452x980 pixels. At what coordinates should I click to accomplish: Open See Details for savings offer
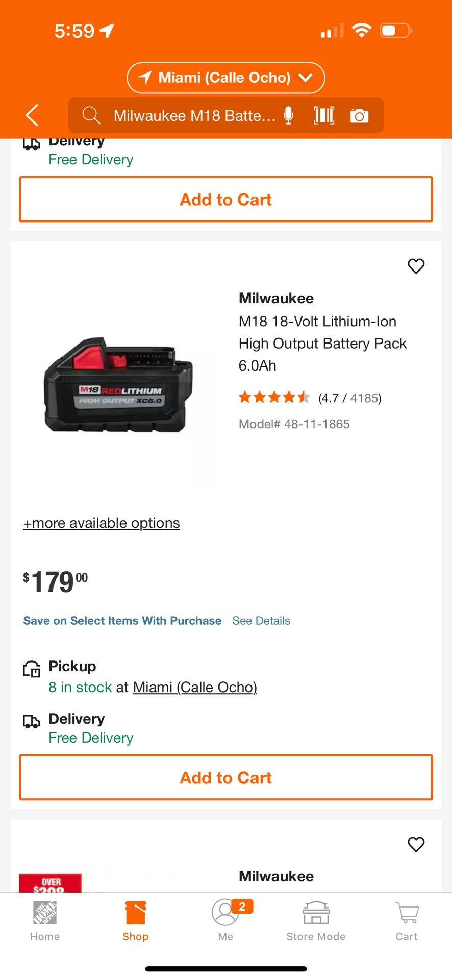[261, 621]
